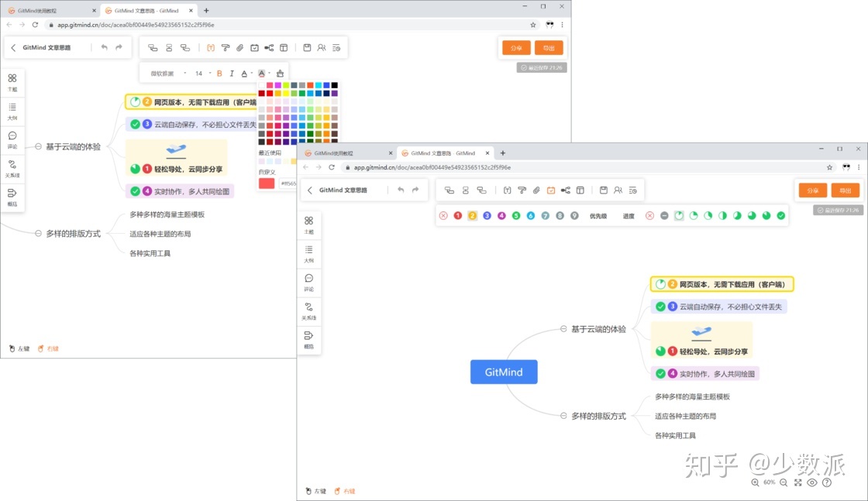Open 主题 sidebar panel in front window
Image resolution: width=868 pixels, height=501 pixels.
tap(309, 225)
